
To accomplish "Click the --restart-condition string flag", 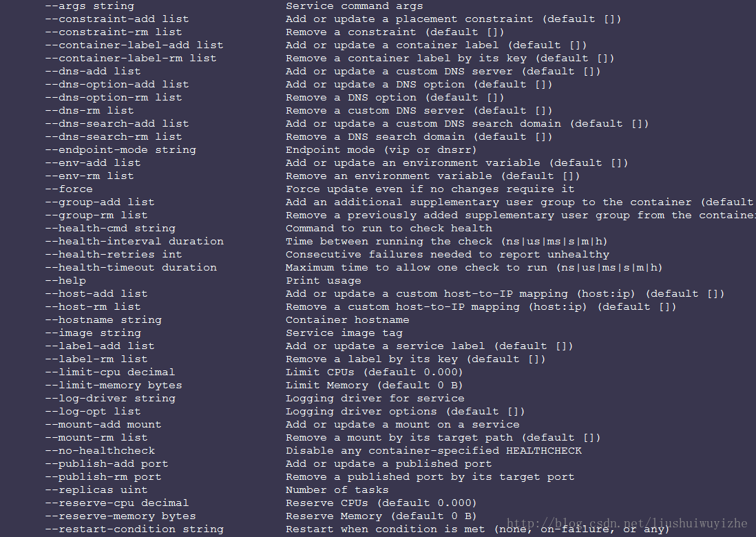I will click(x=134, y=529).
